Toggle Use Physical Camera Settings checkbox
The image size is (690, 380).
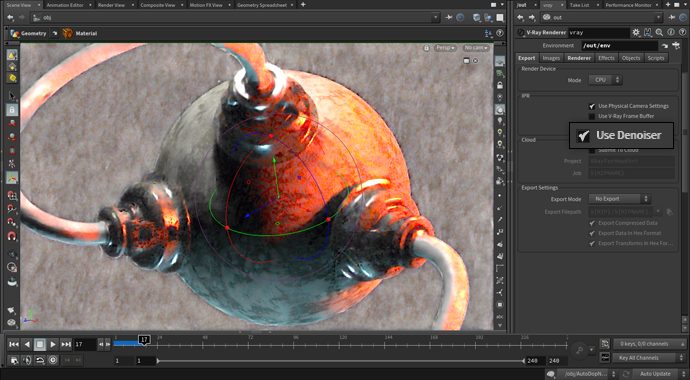592,106
